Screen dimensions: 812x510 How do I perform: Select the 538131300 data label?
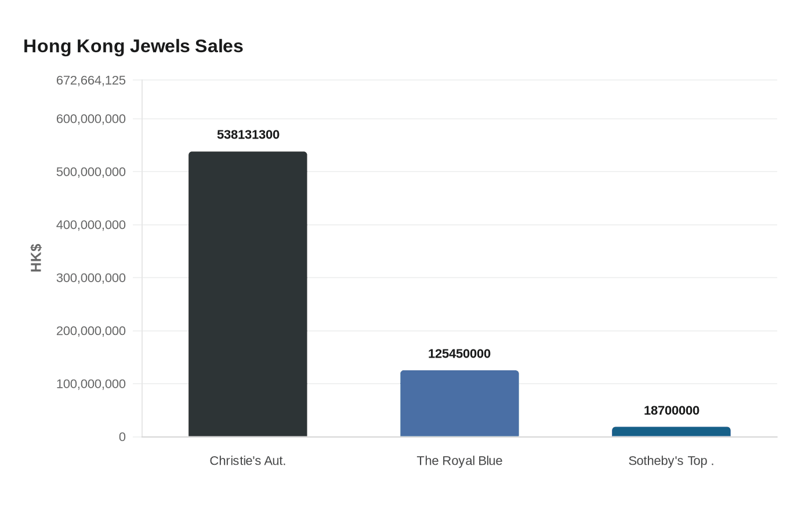pyautogui.click(x=248, y=134)
